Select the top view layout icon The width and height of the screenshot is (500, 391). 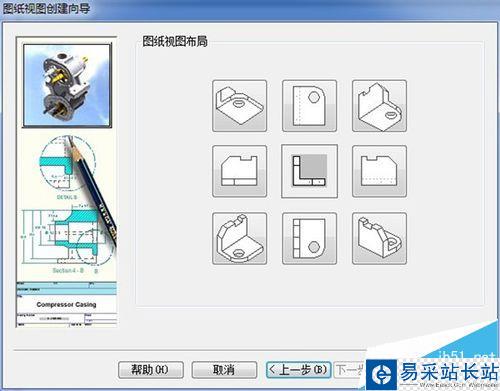[x=309, y=106]
